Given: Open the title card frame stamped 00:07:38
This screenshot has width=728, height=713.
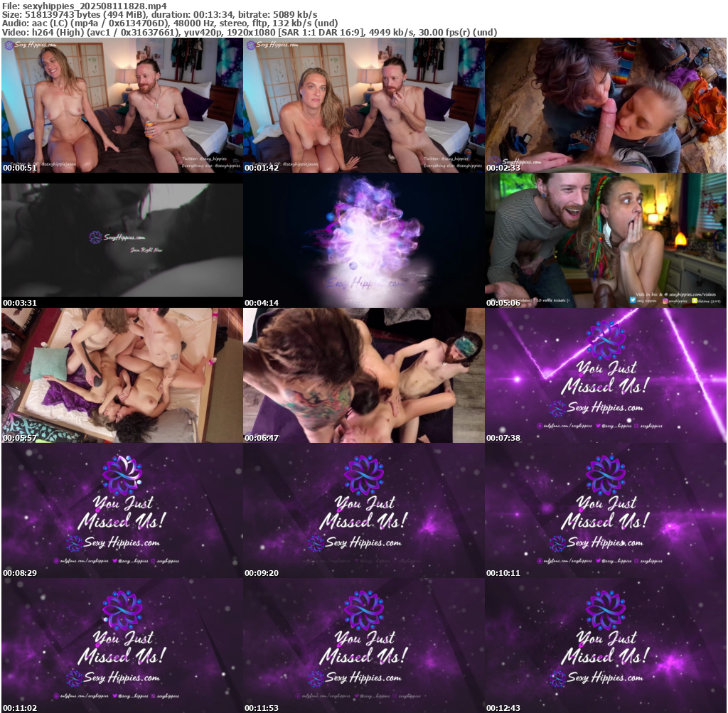Looking at the screenshot, I should [606, 375].
